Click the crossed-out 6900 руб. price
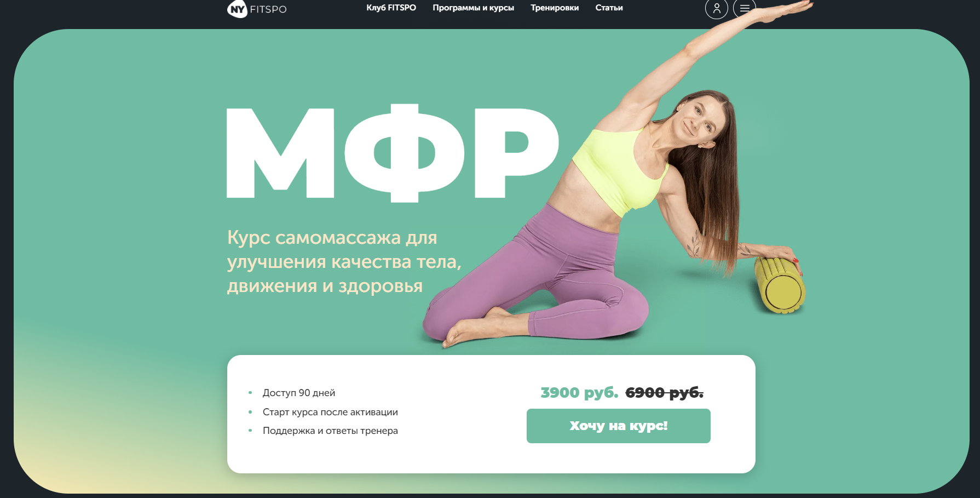The height and width of the screenshot is (498, 980). [x=664, y=392]
